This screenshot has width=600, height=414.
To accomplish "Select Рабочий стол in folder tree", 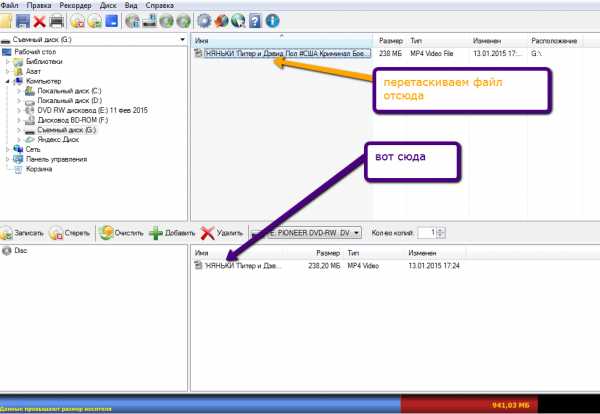I will coord(35,52).
